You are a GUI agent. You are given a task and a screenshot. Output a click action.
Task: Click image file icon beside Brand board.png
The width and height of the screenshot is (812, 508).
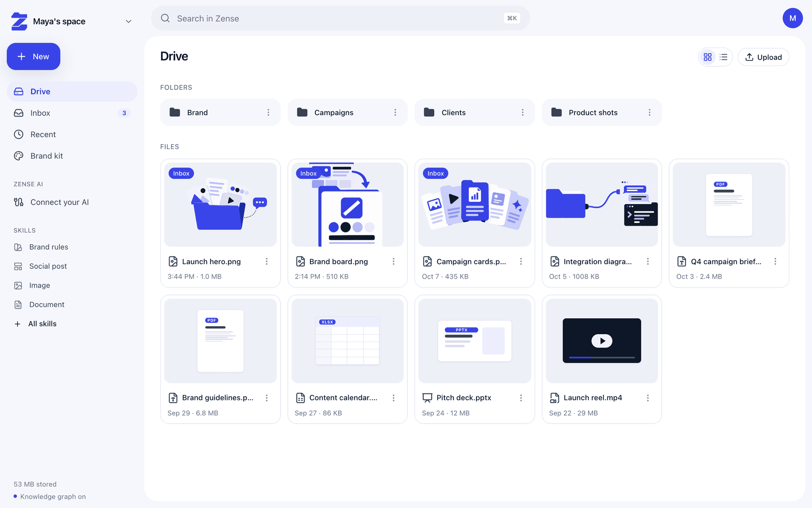click(300, 261)
